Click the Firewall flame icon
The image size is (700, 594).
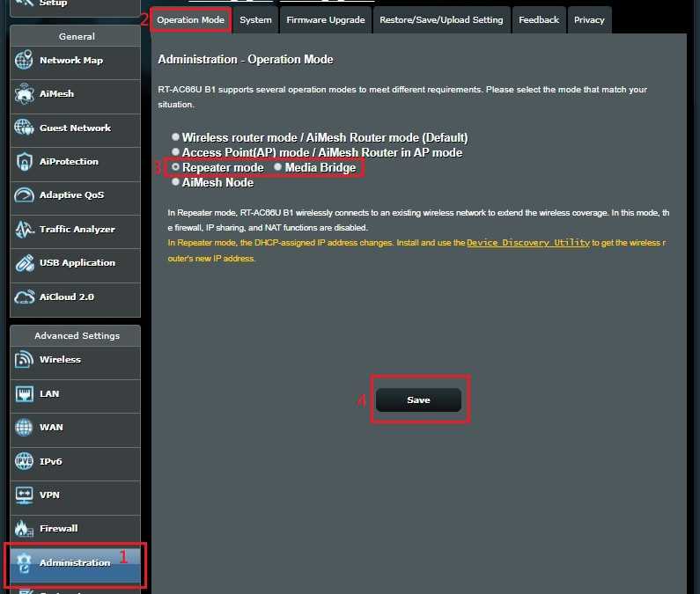[x=24, y=528]
